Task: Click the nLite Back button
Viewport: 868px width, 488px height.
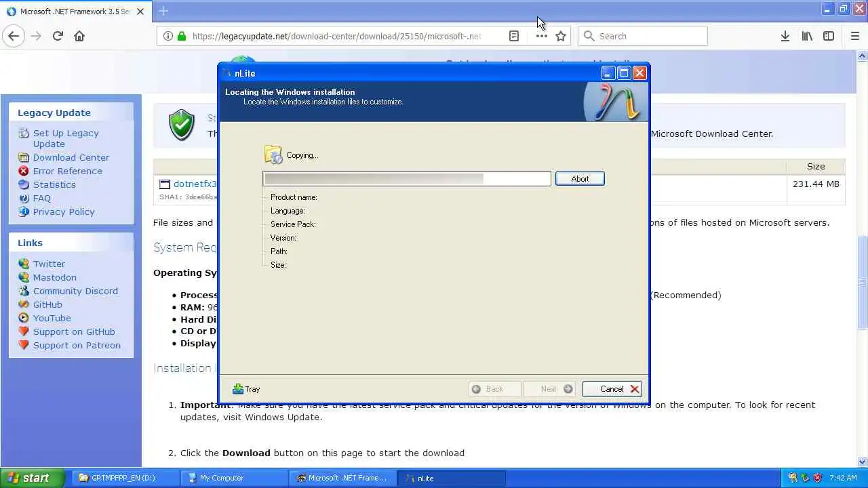Action: (x=494, y=389)
